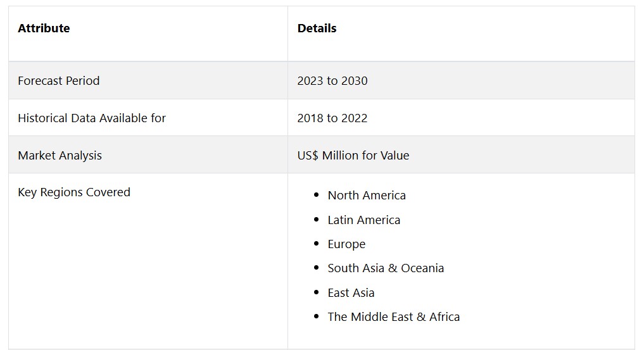Click The Middle East & Africa entry
This screenshot has height=350, width=644.
(x=394, y=317)
